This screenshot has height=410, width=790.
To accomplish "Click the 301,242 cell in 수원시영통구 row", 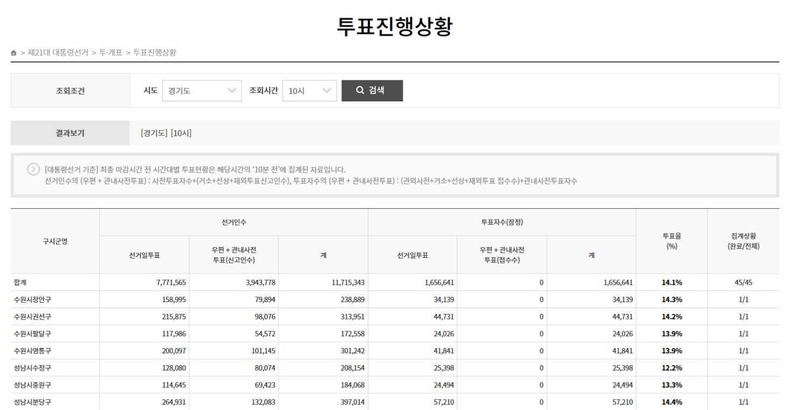I will coord(352,351).
